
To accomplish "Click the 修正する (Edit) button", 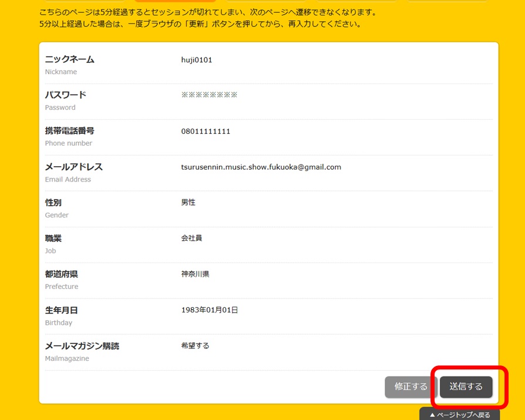I will pos(410,387).
